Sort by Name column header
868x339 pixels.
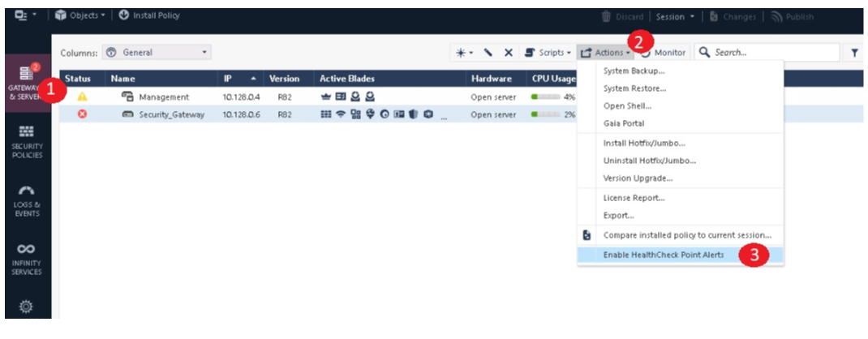click(122, 79)
